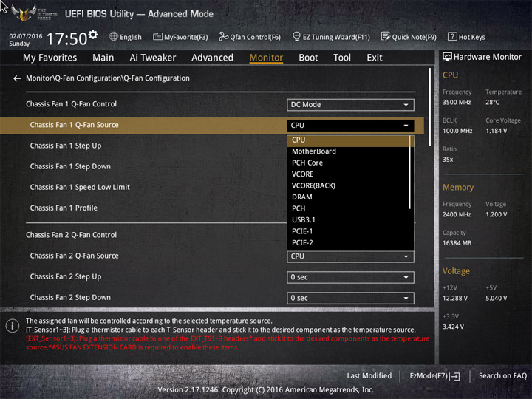
Task: Open Chassis Fan 2 Step Up dropdown
Action: pyautogui.click(x=350, y=277)
